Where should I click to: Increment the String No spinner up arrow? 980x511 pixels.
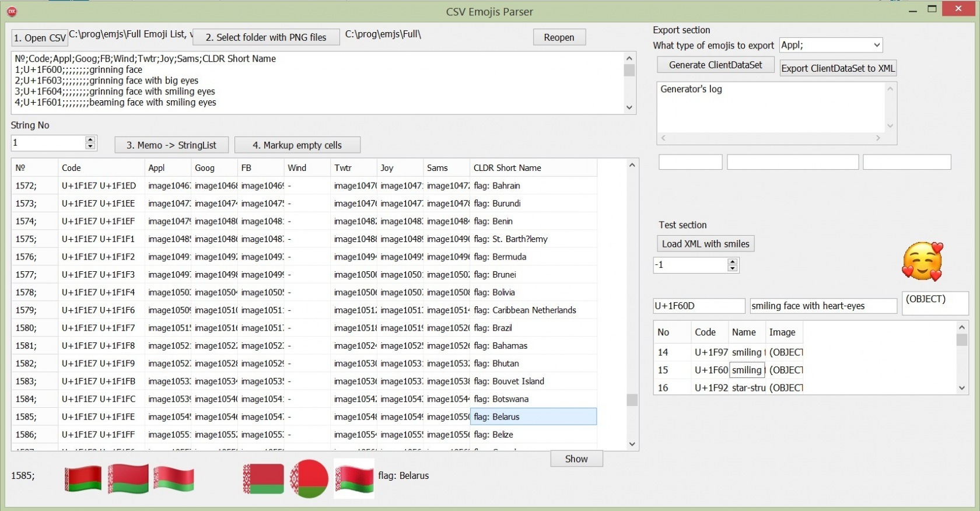[x=90, y=139]
